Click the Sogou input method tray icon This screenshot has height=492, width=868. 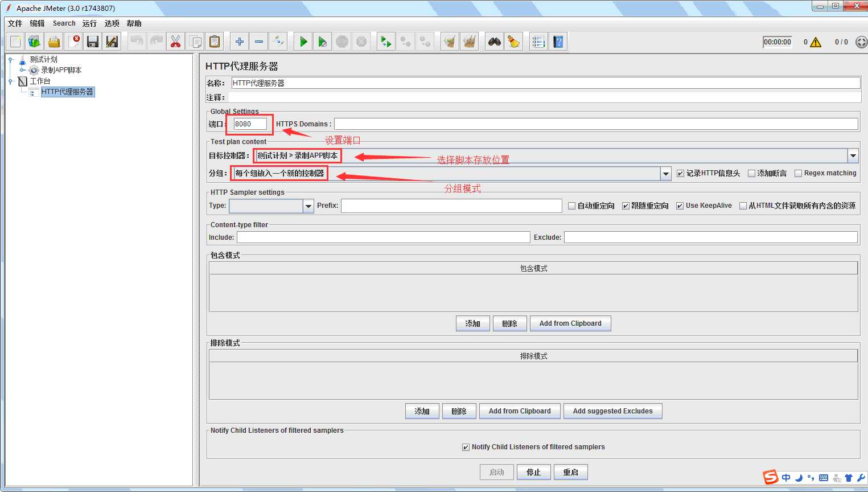click(x=771, y=477)
